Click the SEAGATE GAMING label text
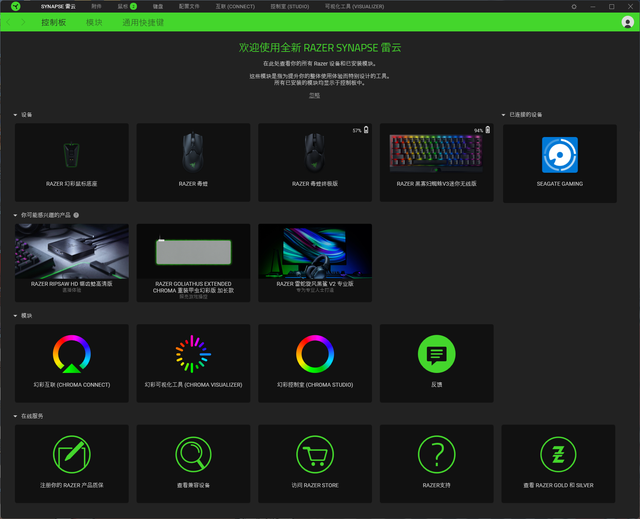The image size is (640, 519). pos(560,184)
